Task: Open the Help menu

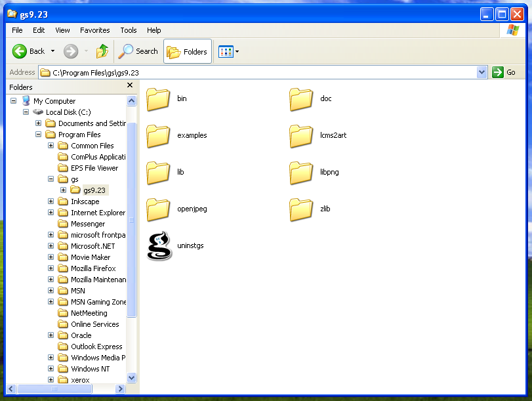Action: (x=153, y=30)
